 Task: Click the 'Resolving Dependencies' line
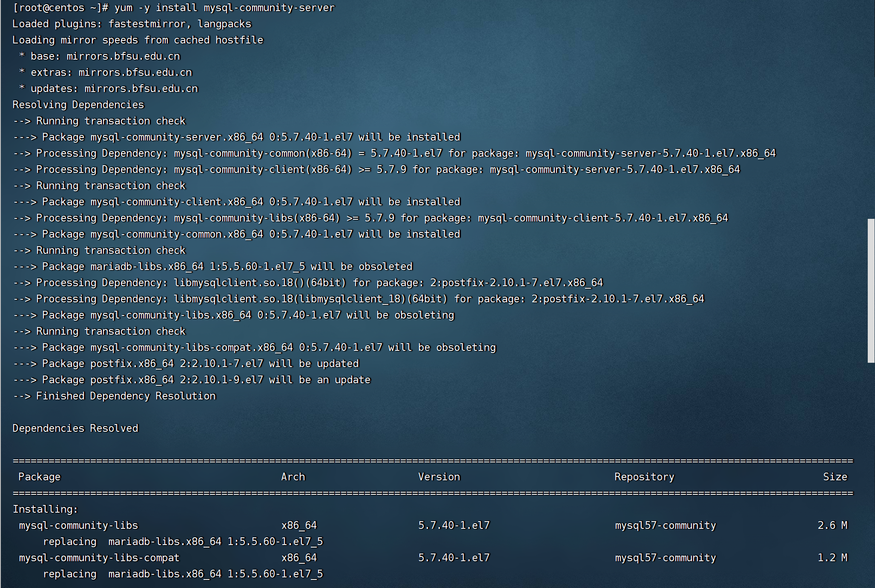tap(78, 105)
